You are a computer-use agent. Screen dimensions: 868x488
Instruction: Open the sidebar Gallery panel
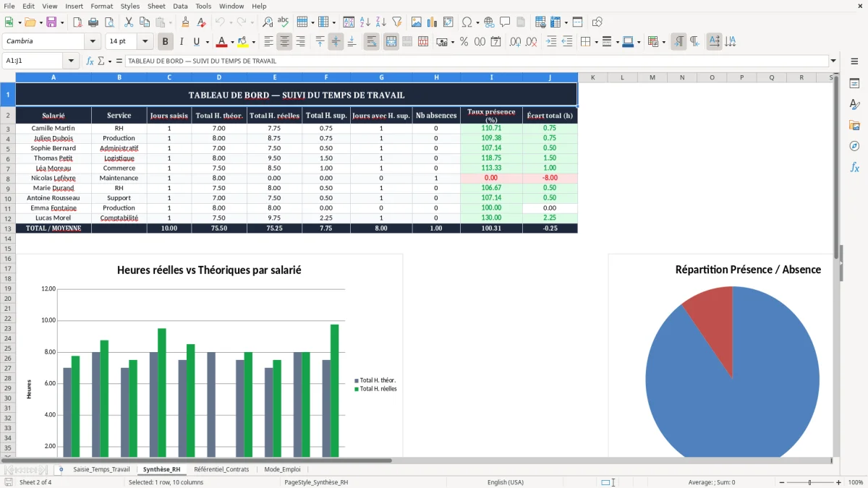[854, 125]
